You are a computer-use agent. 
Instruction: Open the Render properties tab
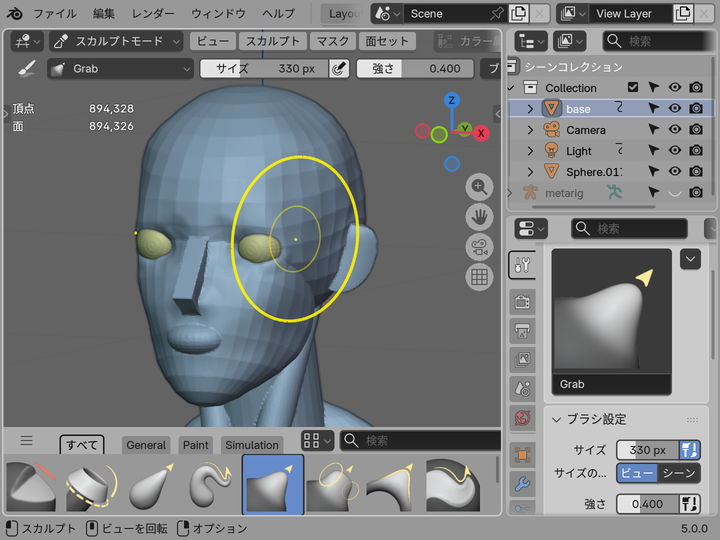coord(523,302)
